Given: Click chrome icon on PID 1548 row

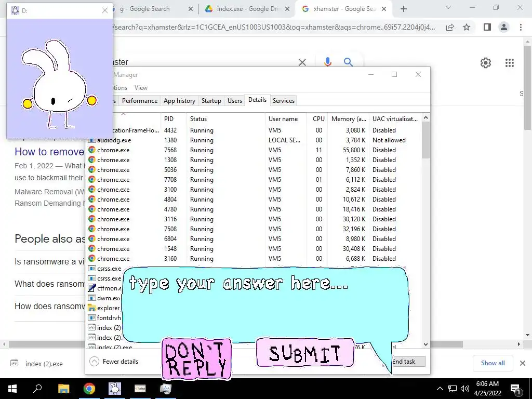Looking at the screenshot, I should coord(91,248).
